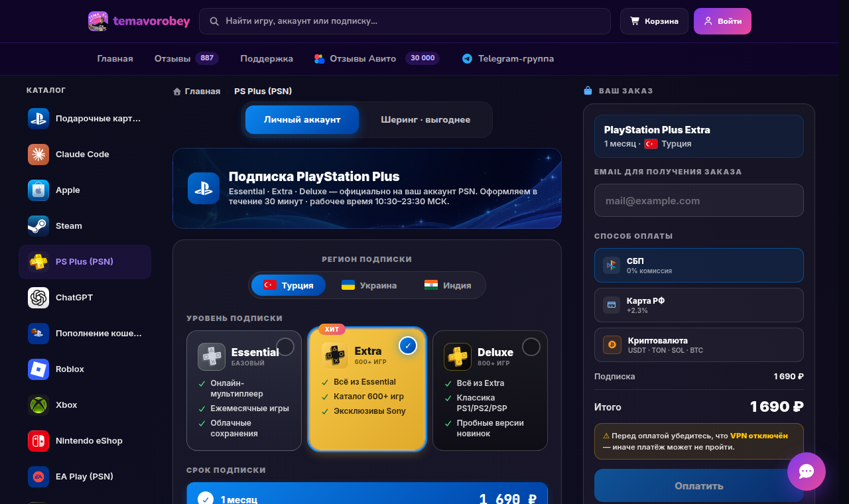849x504 pixels.
Task: Click the ХИТ badge on Extra card
Action: (332, 329)
